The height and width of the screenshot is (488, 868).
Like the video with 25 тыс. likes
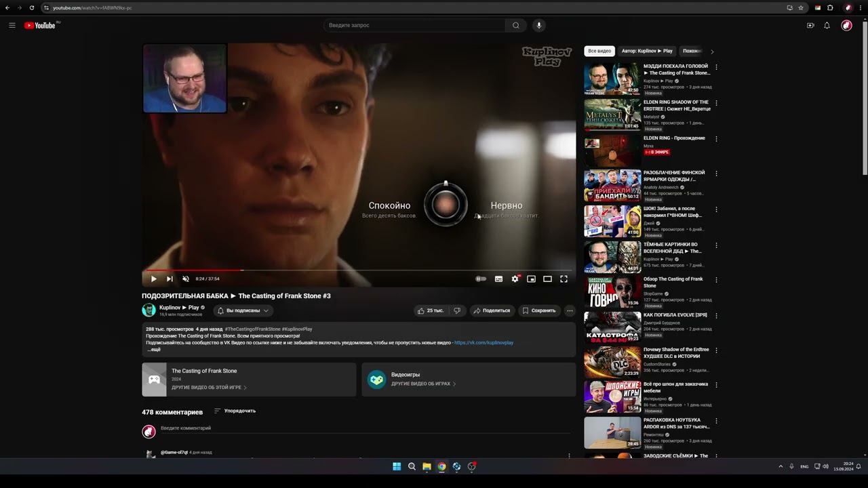click(430, 310)
